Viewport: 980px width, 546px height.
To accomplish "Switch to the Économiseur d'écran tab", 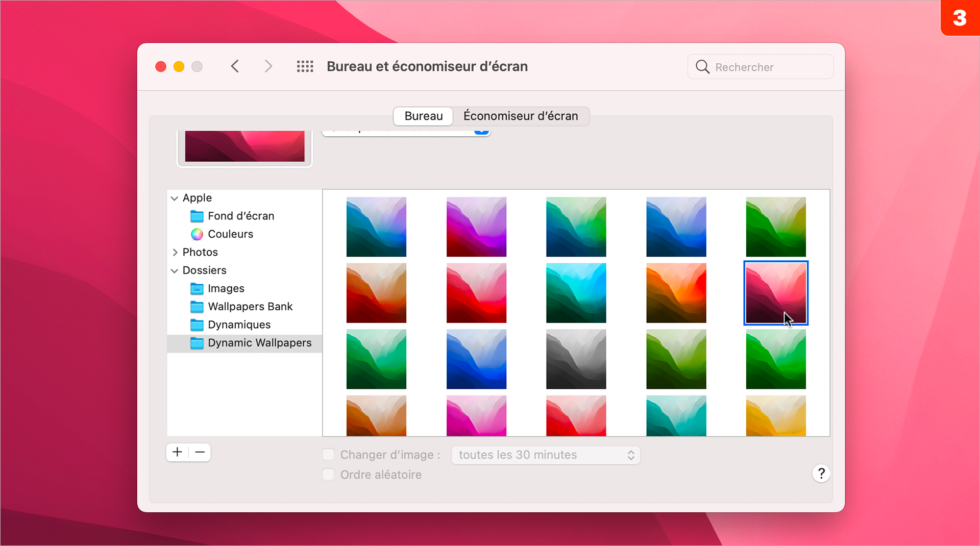I will pyautogui.click(x=521, y=116).
